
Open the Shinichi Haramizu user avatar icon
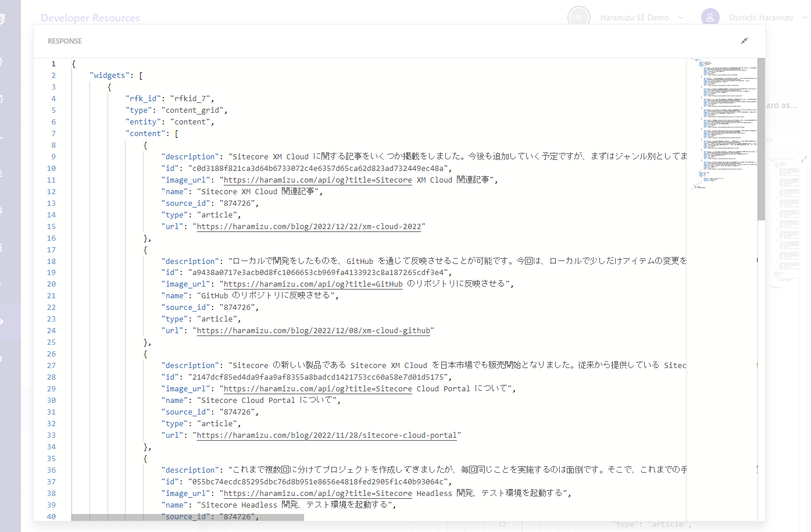(710, 17)
